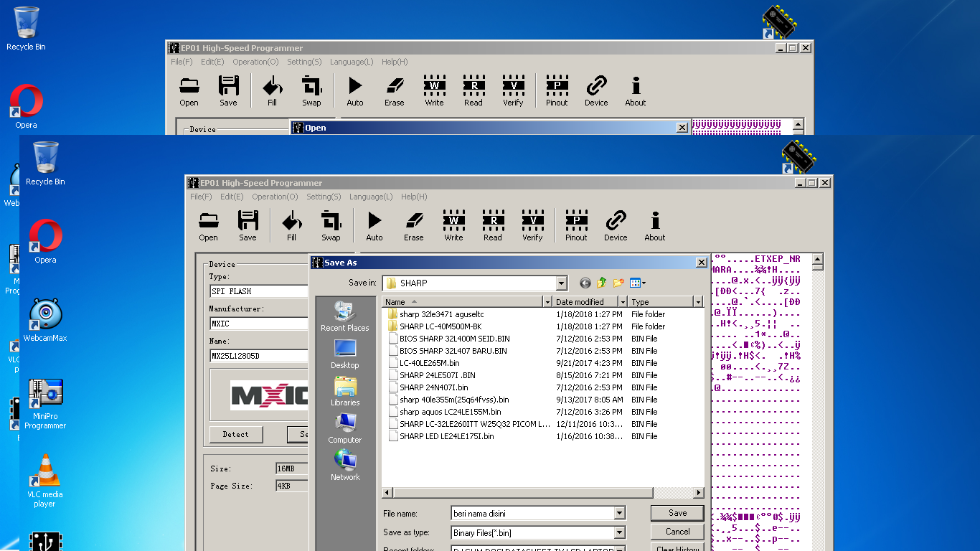Click the SPI FLASH type field

click(259, 291)
